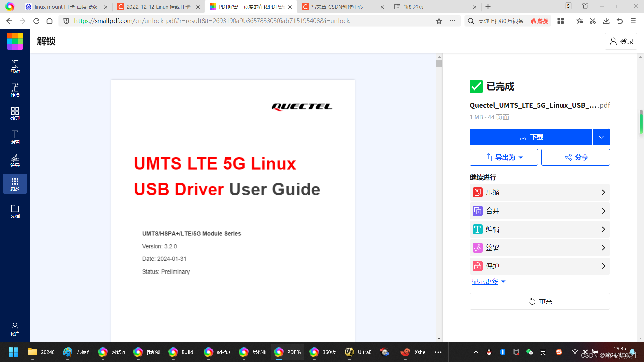The height and width of the screenshot is (362, 644).
Task: Click the Share button
Action: click(x=576, y=157)
